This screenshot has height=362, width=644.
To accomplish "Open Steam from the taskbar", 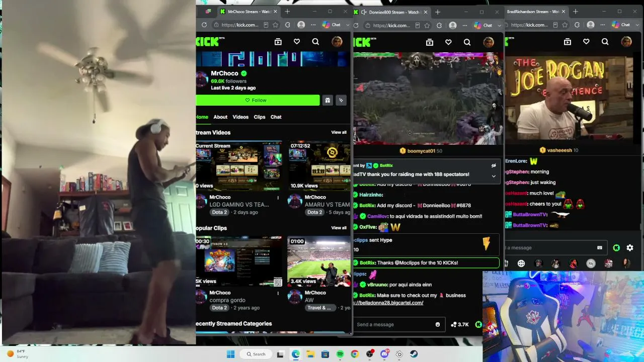I will tap(414, 354).
